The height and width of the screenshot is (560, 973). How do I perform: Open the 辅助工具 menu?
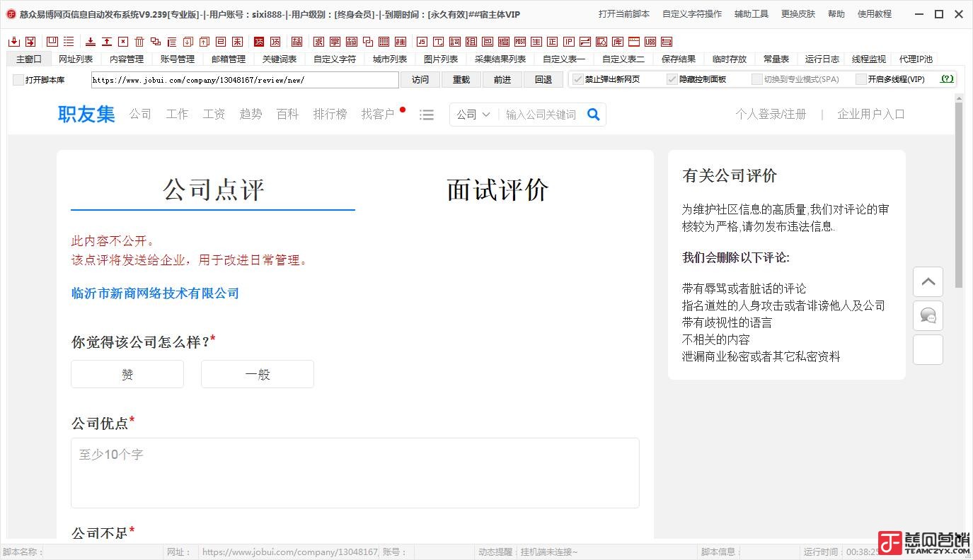click(x=752, y=14)
